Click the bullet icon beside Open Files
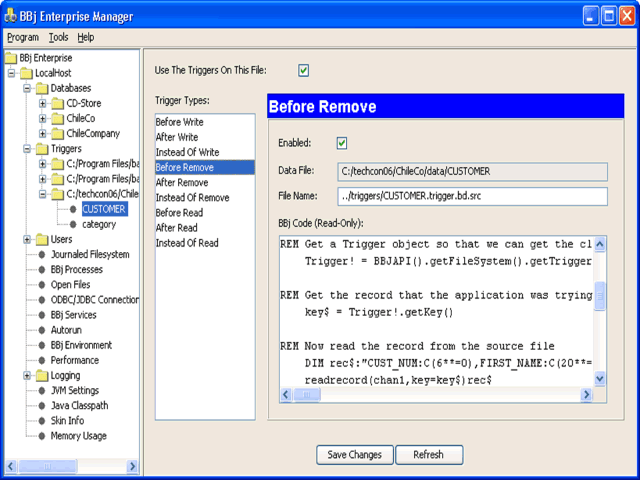 click(42, 285)
